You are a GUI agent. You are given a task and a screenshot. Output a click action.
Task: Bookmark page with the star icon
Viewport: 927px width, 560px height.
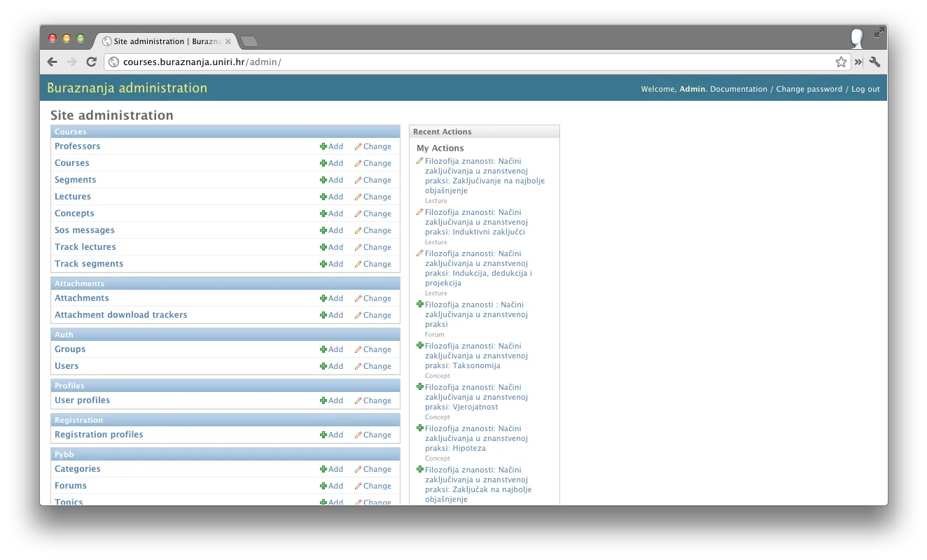(841, 62)
